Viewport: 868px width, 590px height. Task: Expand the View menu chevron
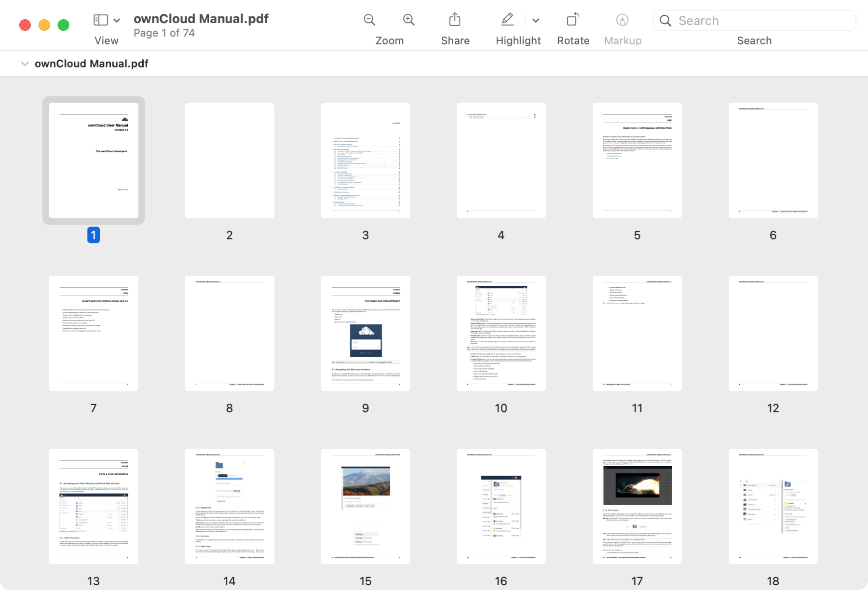pos(117,20)
